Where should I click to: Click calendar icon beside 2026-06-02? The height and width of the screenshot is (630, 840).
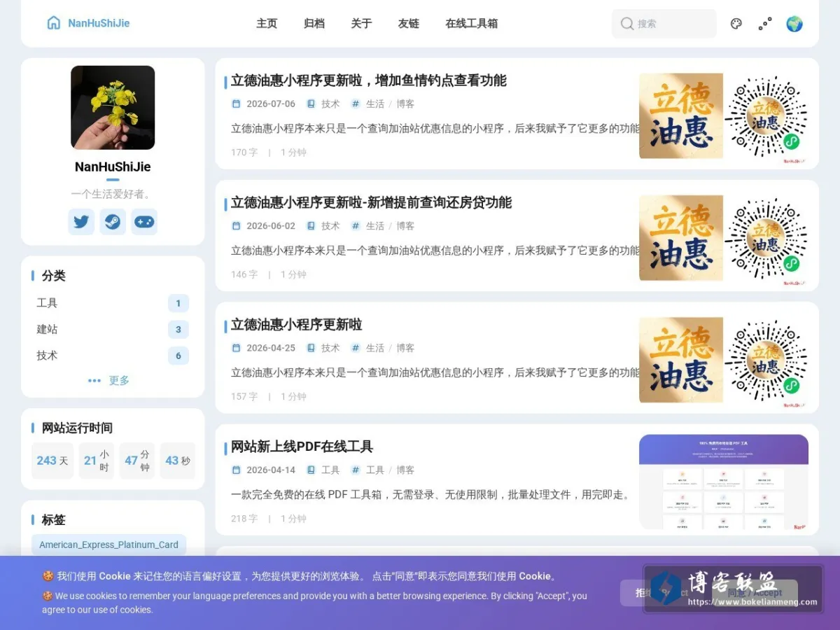pos(236,226)
